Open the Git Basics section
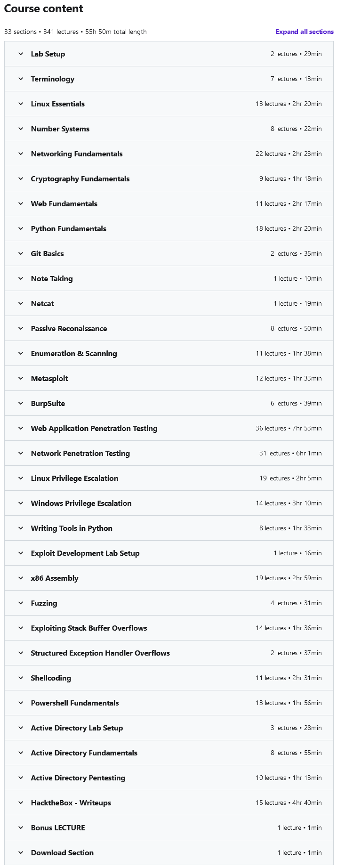The height and width of the screenshot is (868, 337). pyautogui.click(x=48, y=253)
